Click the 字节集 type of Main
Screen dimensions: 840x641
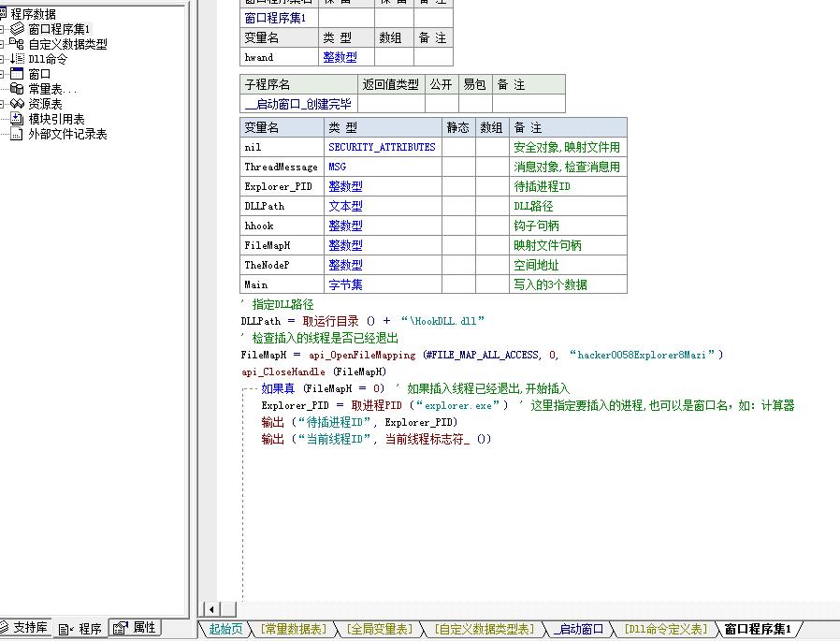pos(383,284)
